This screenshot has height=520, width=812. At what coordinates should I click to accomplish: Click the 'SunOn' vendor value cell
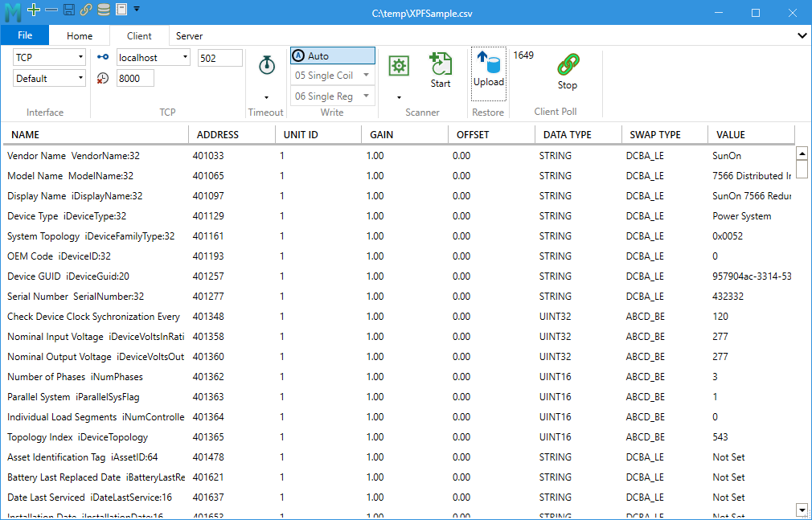click(727, 156)
